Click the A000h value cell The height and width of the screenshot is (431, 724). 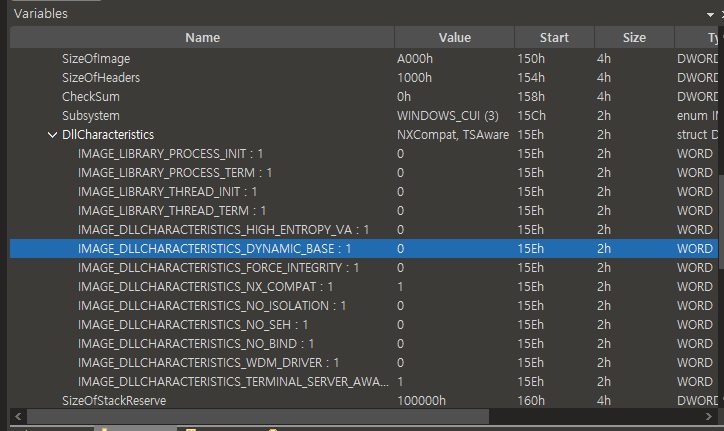click(x=415, y=59)
